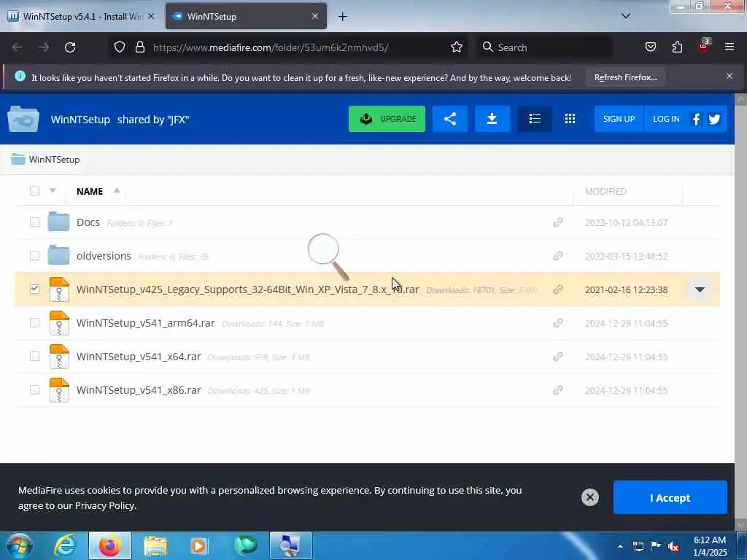
Task: Toggle the select-all checkbox in header
Action: [34, 190]
